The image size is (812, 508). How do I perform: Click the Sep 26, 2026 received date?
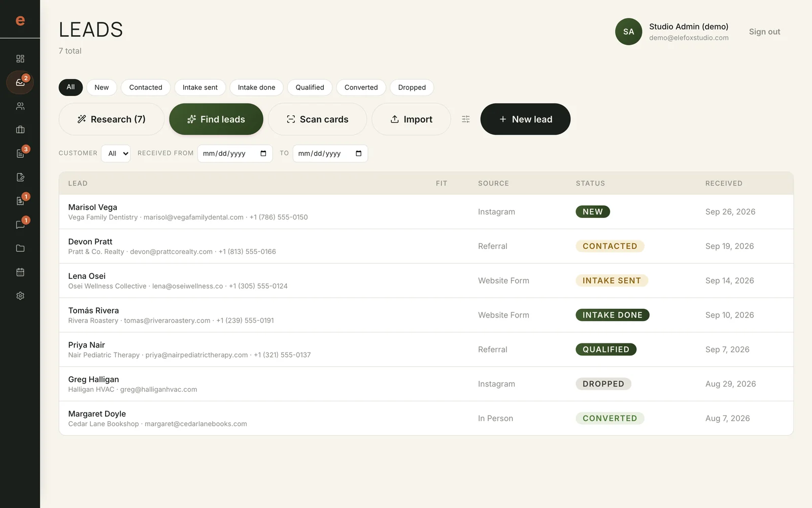click(x=730, y=212)
